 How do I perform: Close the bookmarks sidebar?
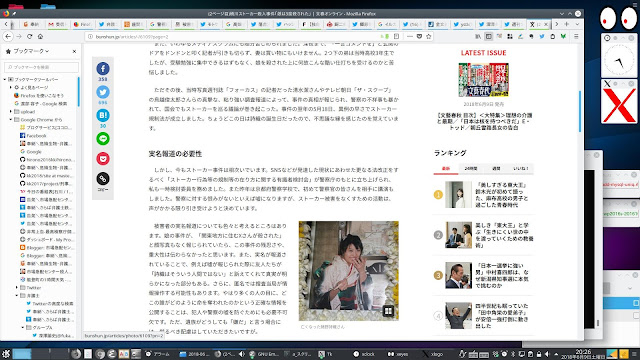(x=74, y=51)
